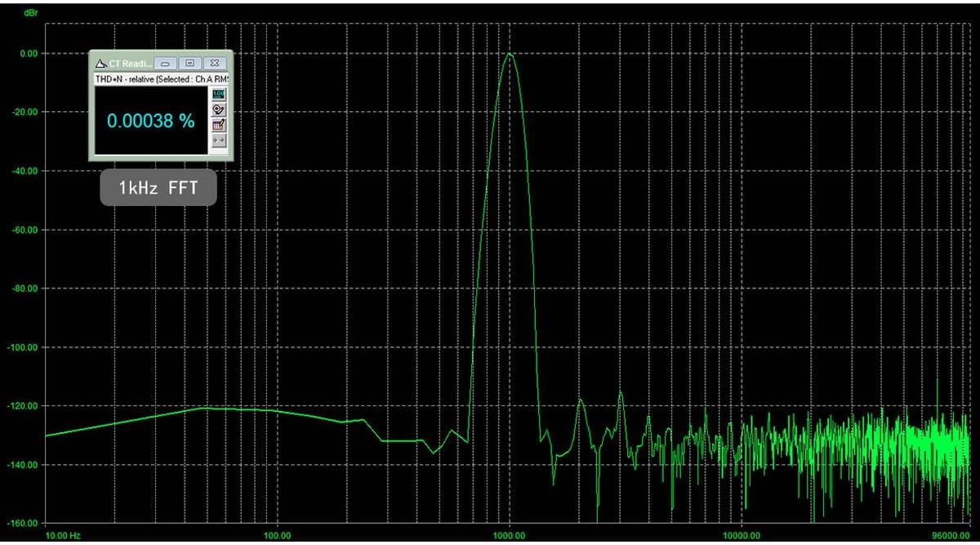The height and width of the screenshot is (545, 980).
Task: Click the CT Reading window title icon
Action: pyautogui.click(x=101, y=64)
